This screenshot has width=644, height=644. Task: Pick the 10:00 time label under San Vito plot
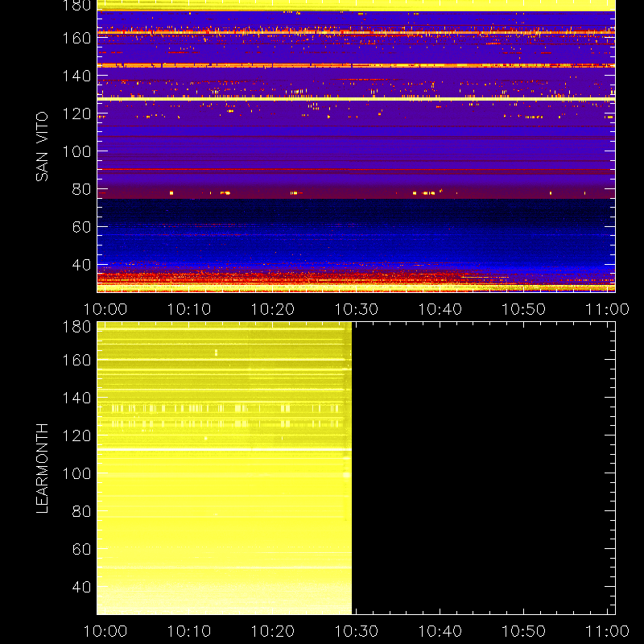[105, 309]
